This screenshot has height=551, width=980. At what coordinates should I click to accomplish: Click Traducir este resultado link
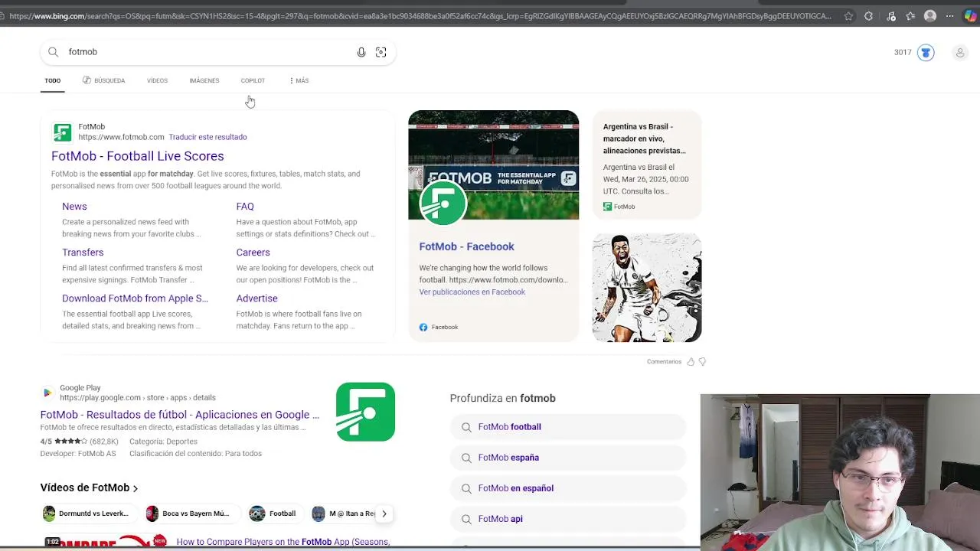pyautogui.click(x=207, y=137)
